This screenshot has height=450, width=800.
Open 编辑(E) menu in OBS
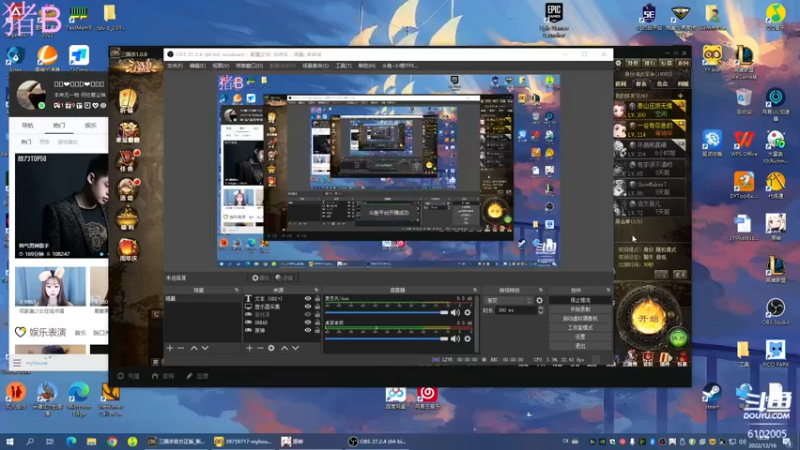coord(197,66)
